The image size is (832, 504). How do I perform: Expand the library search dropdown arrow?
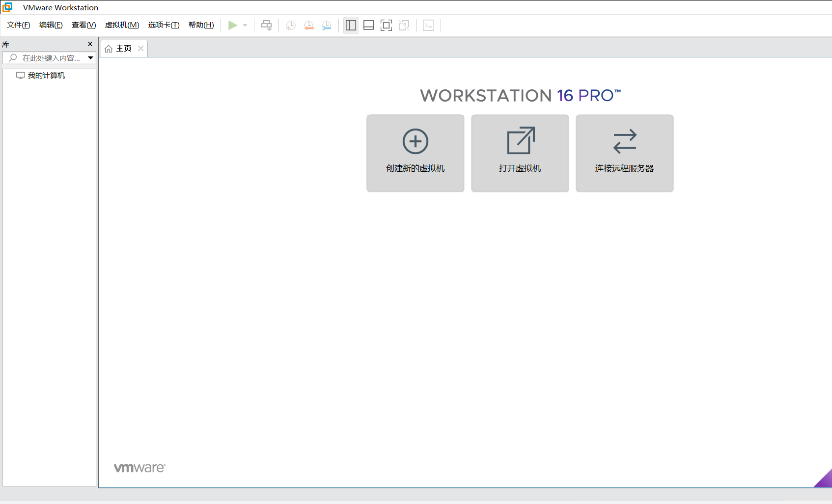tap(91, 58)
